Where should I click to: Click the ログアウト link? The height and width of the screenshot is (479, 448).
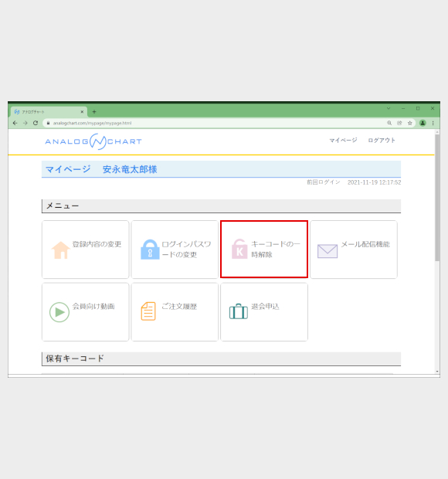coord(382,140)
